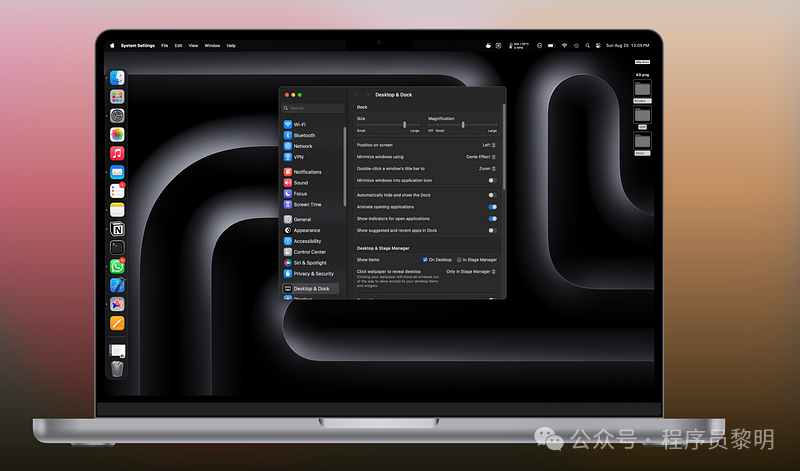This screenshot has height=471, width=800.
Task: Click battery icon in menu bar
Action: pos(551,45)
